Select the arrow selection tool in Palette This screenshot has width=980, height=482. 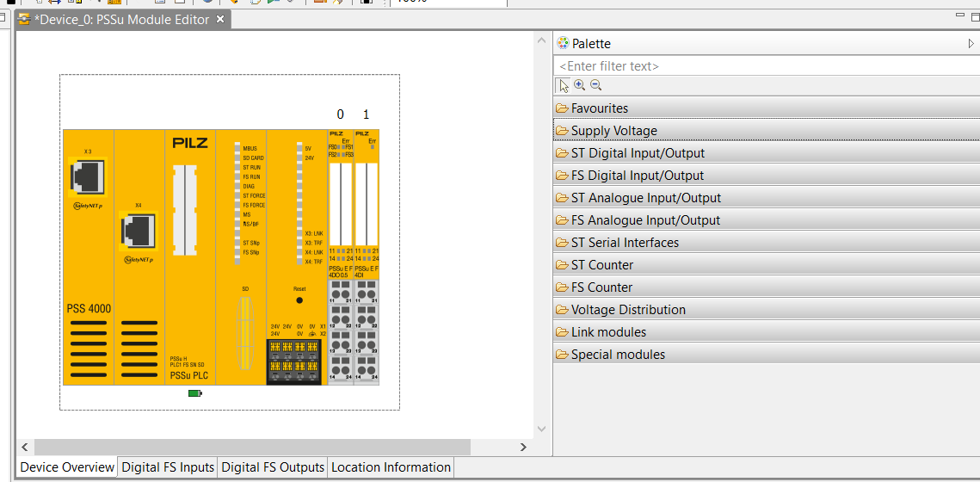[x=563, y=86]
